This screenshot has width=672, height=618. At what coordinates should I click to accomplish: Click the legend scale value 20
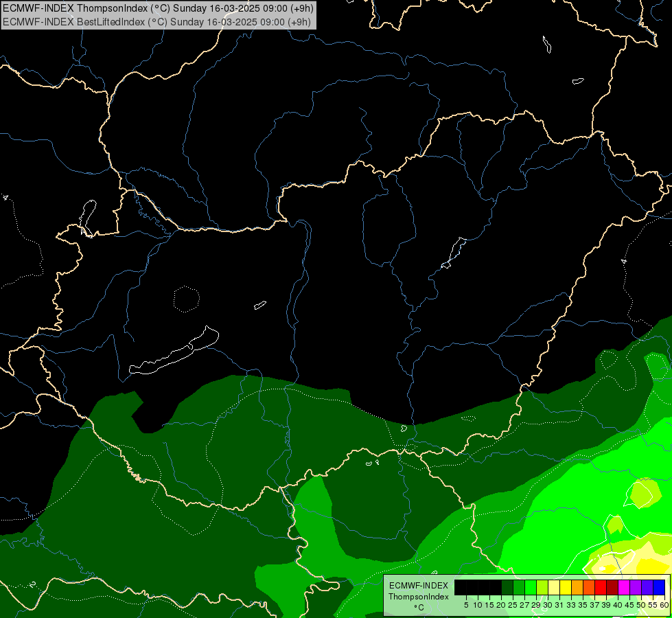pos(501,605)
